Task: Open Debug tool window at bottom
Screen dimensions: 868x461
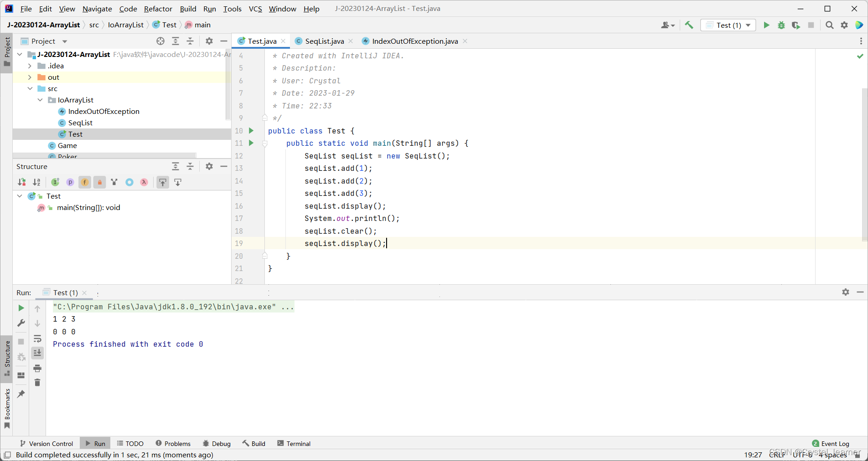Action: (217, 444)
